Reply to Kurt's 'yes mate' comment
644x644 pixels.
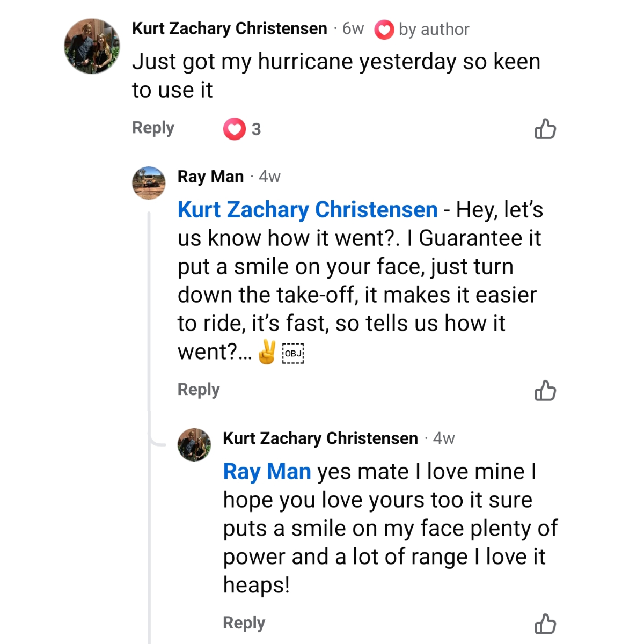[244, 623]
